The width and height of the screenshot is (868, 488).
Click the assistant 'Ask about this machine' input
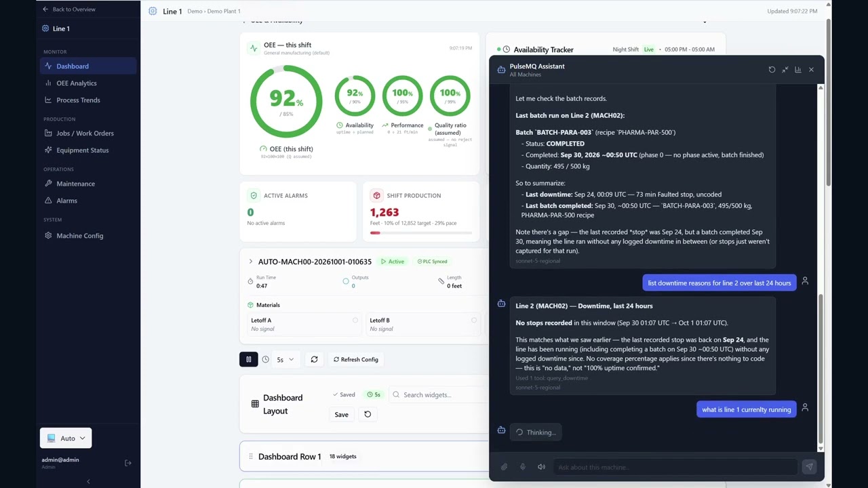pyautogui.click(x=675, y=467)
